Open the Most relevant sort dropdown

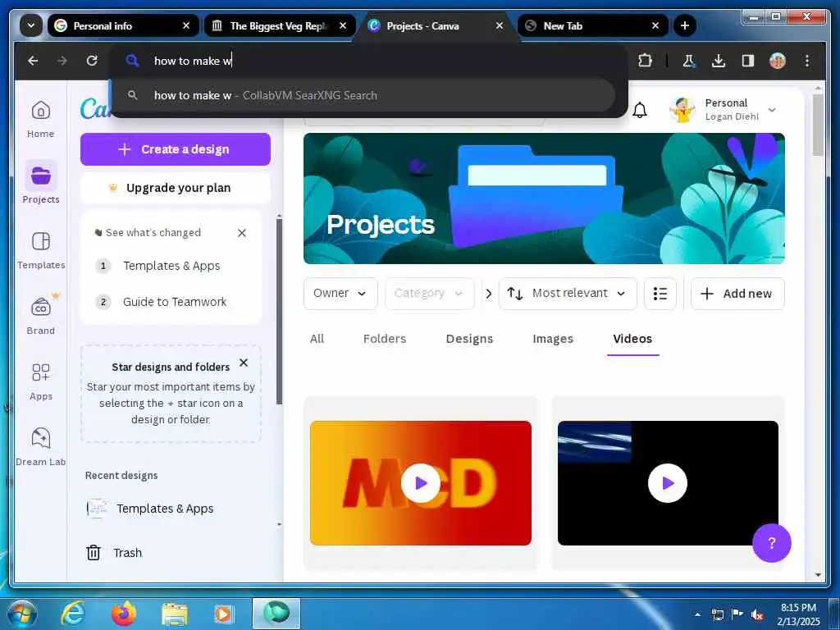568,294
